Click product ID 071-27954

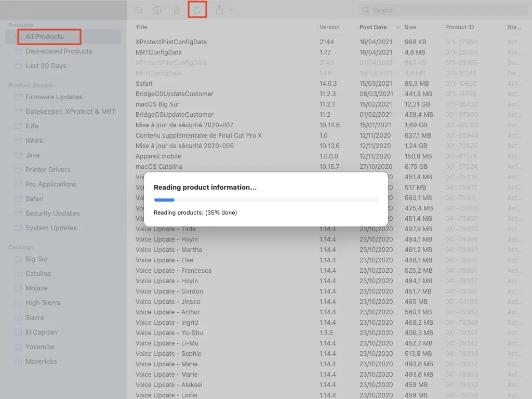(461, 42)
